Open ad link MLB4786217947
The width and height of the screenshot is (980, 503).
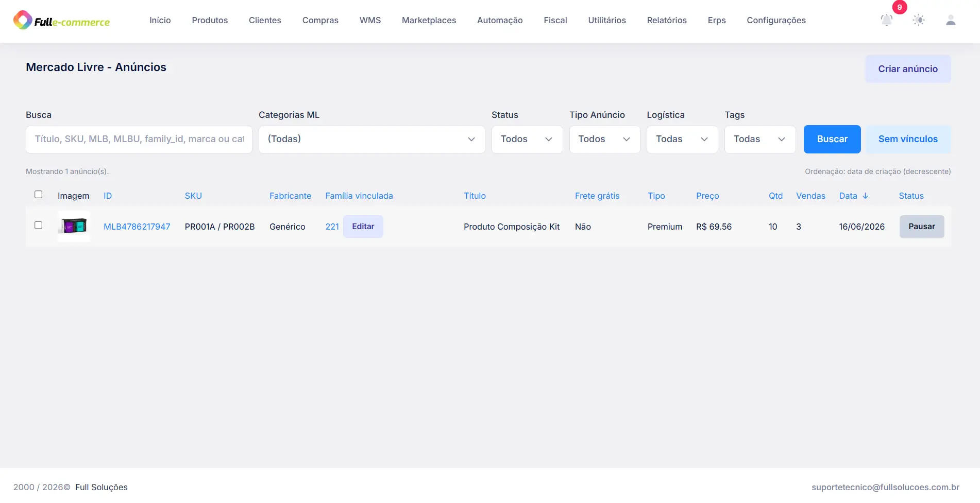point(137,227)
